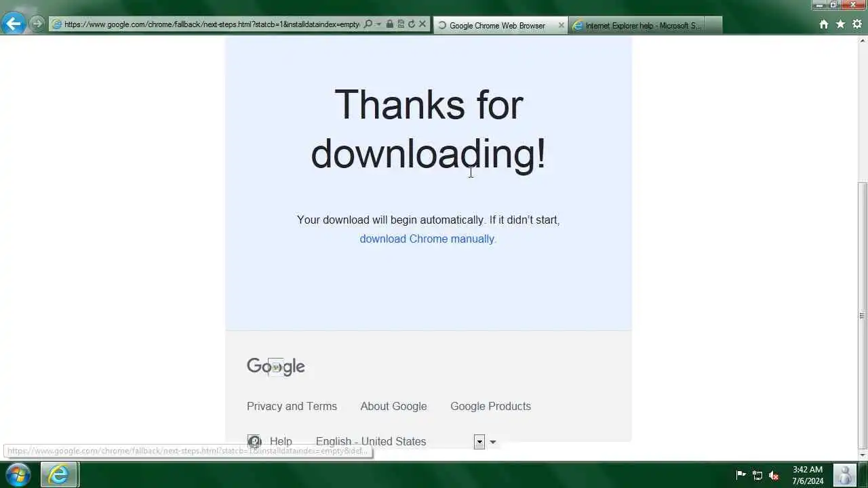This screenshot has height=488, width=868.
Task: Open a new tab with the blank tab button
Action: click(713, 26)
